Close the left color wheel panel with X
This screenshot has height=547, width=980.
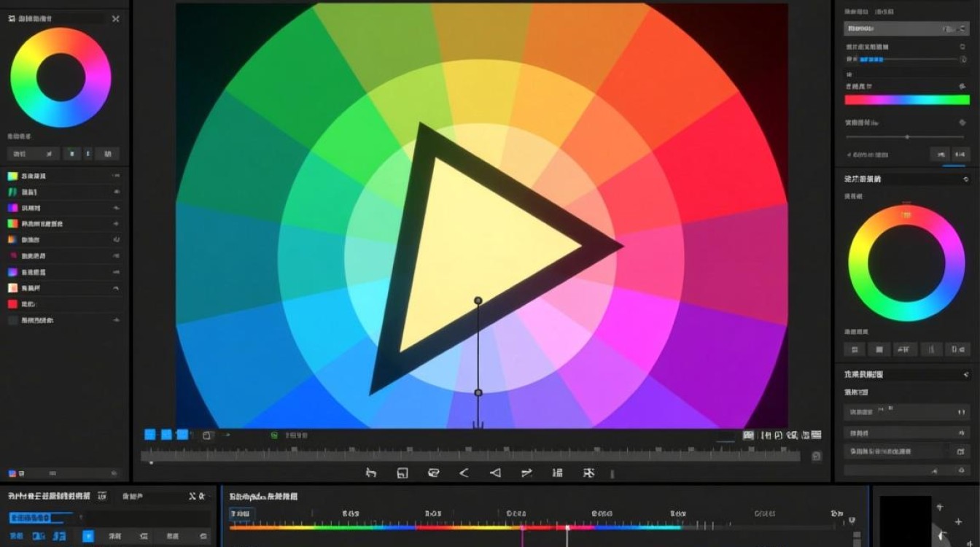[115, 19]
